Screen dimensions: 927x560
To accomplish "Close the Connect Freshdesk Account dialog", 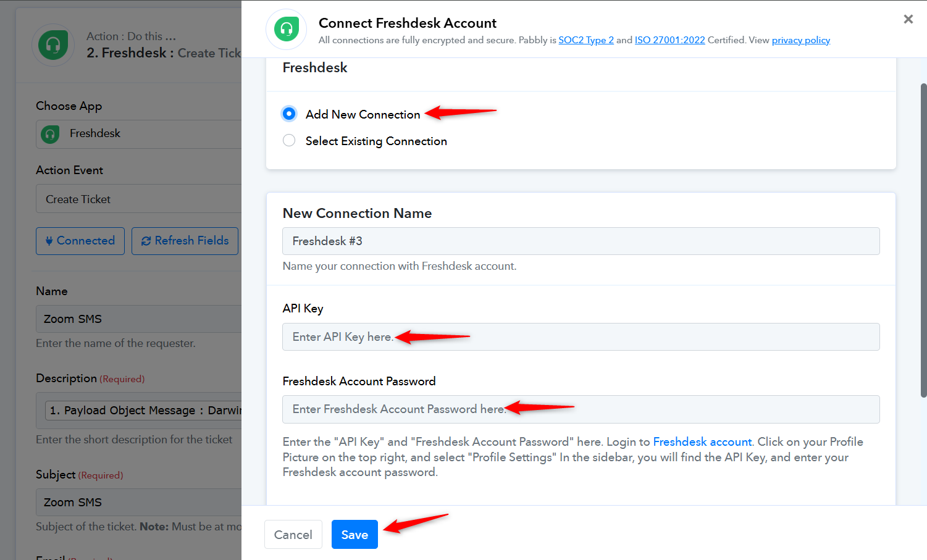I will coord(908,19).
